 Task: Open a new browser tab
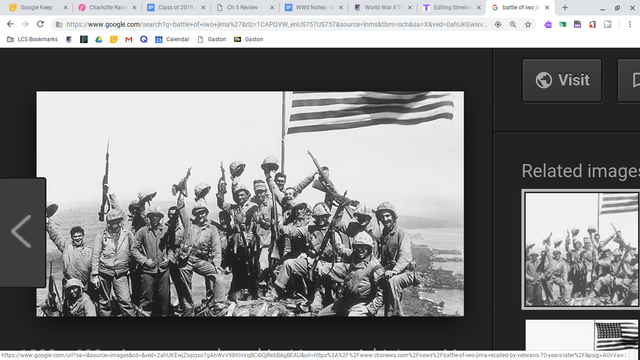[x=565, y=7]
